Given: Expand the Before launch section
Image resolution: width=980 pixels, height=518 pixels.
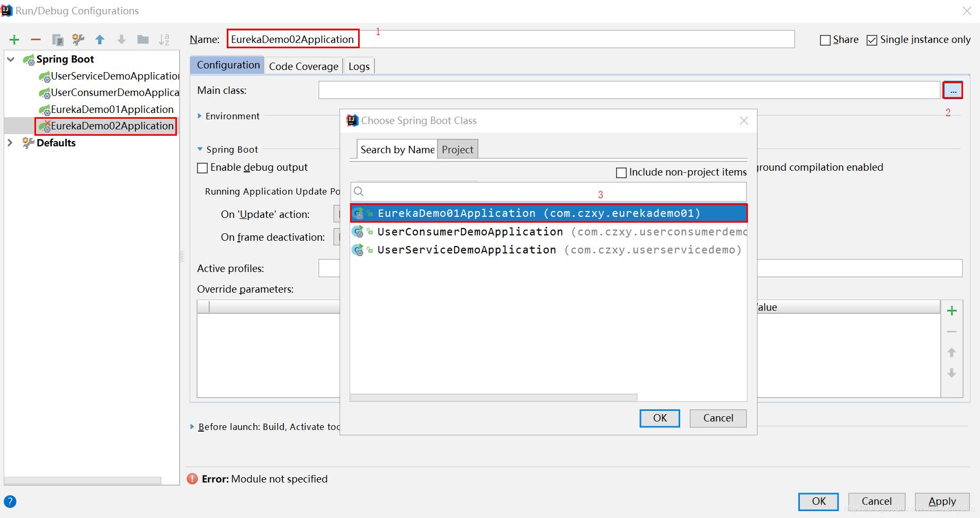Looking at the screenshot, I should point(192,427).
